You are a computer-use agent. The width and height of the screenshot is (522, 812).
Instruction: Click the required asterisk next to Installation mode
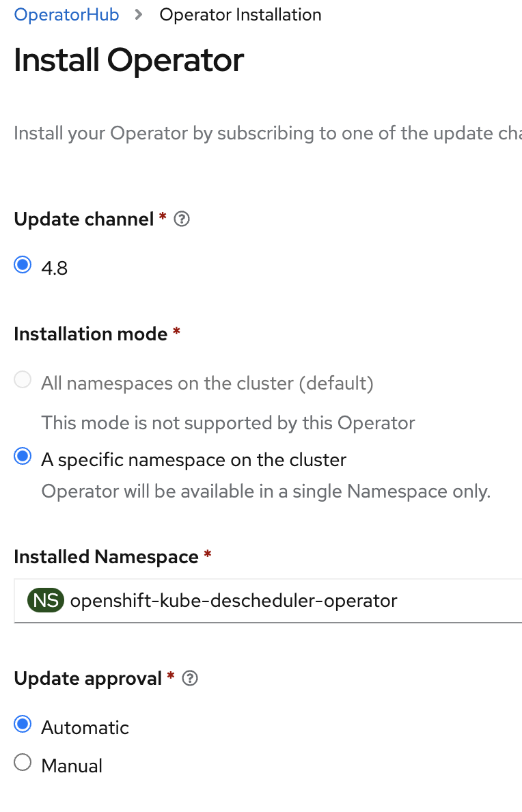tap(176, 334)
